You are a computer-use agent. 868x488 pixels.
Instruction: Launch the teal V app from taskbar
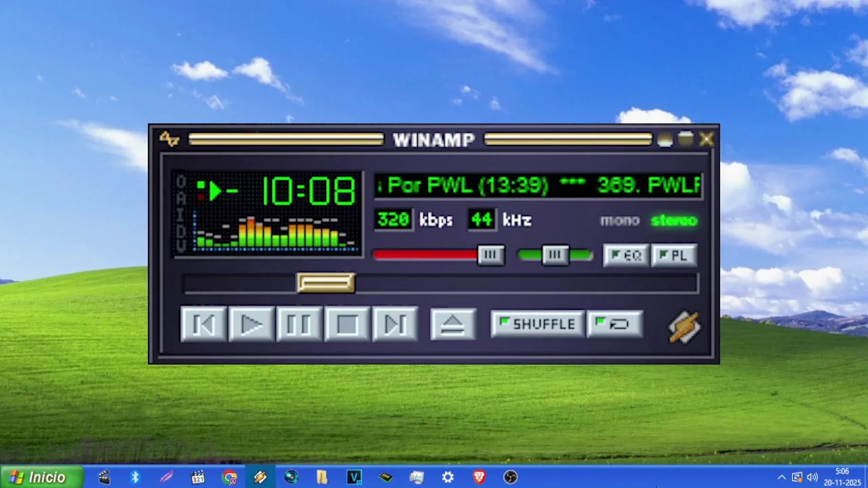tap(354, 477)
